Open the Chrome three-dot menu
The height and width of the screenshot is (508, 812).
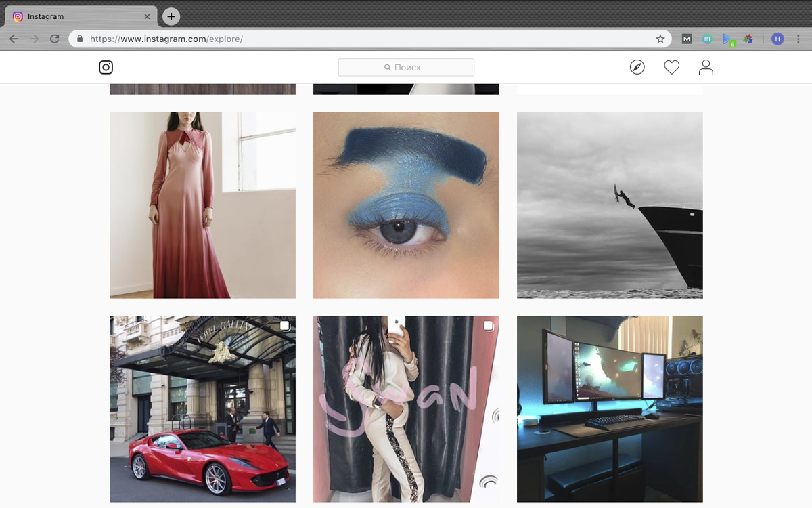point(798,39)
